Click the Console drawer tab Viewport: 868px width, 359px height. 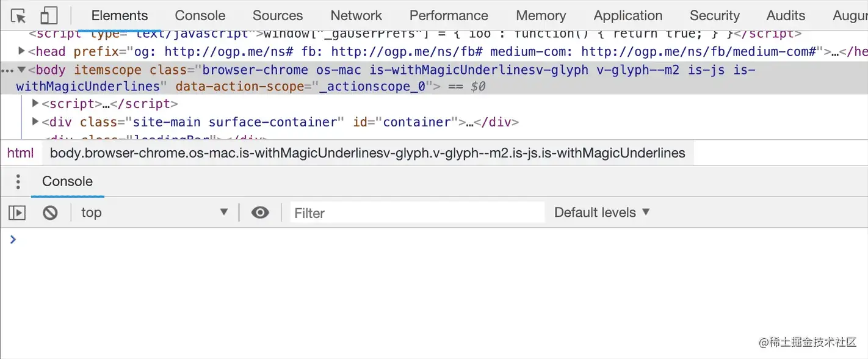[67, 181]
